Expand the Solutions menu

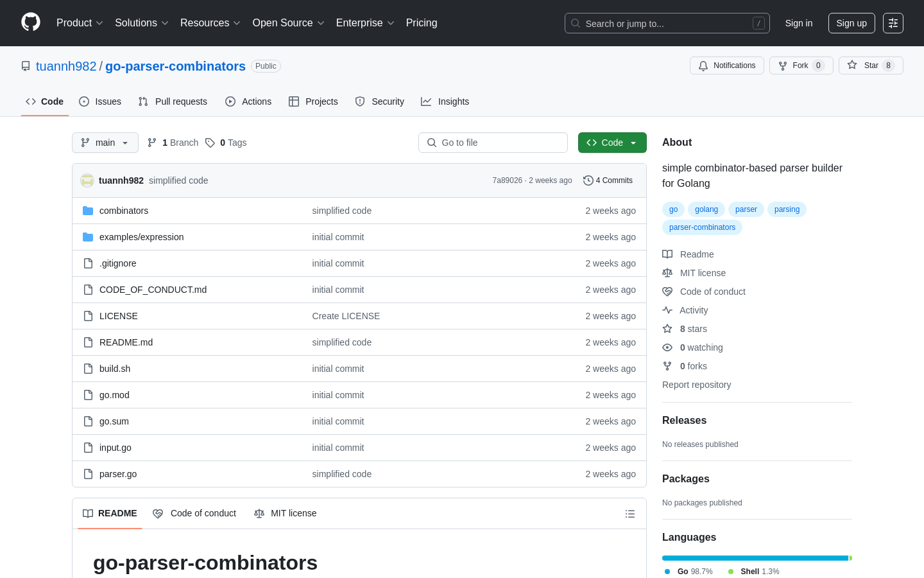point(142,23)
